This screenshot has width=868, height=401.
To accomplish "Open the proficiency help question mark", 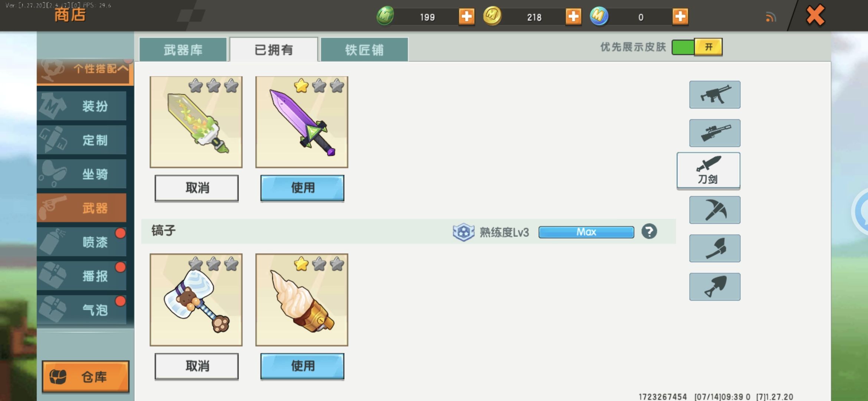I will [x=649, y=232].
